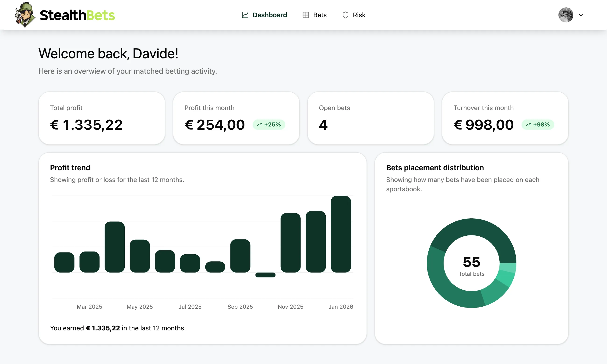Screen dimensions: 607x364
Task: Navigate to the Risk section
Action: point(359,15)
